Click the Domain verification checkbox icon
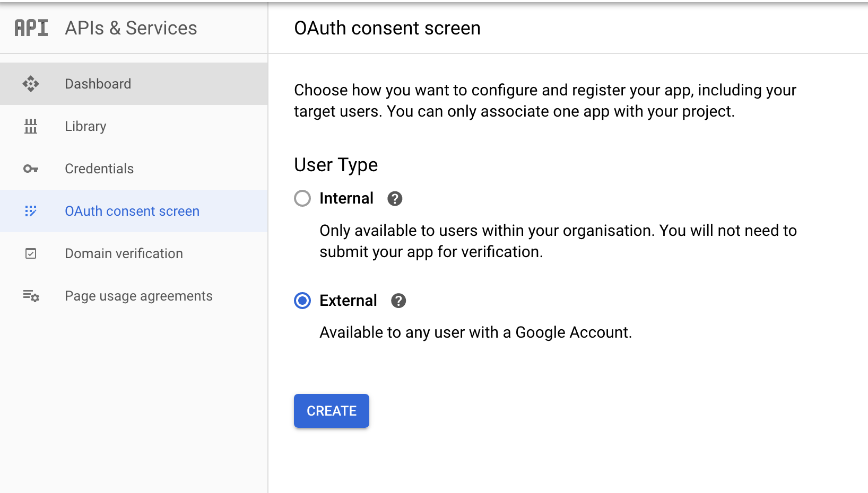Viewport: 868px width, 493px height. pyautogui.click(x=31, y=253)
